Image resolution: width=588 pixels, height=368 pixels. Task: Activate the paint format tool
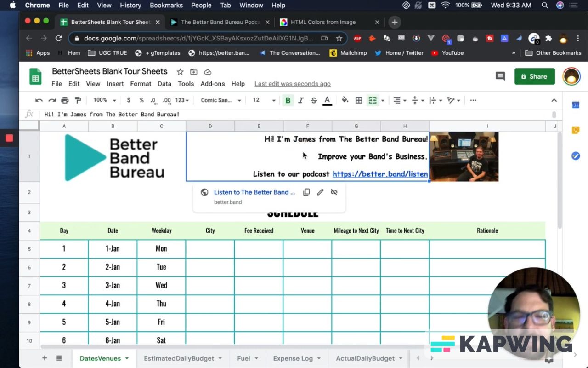click(78, 100)
